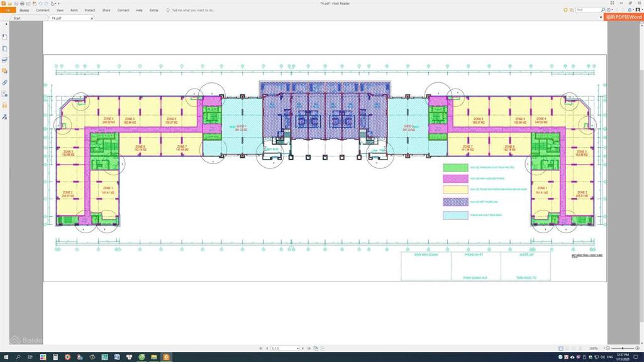
Task: Open the quick access toolbar customize dropdown
Action: click(x=58, y=4)
